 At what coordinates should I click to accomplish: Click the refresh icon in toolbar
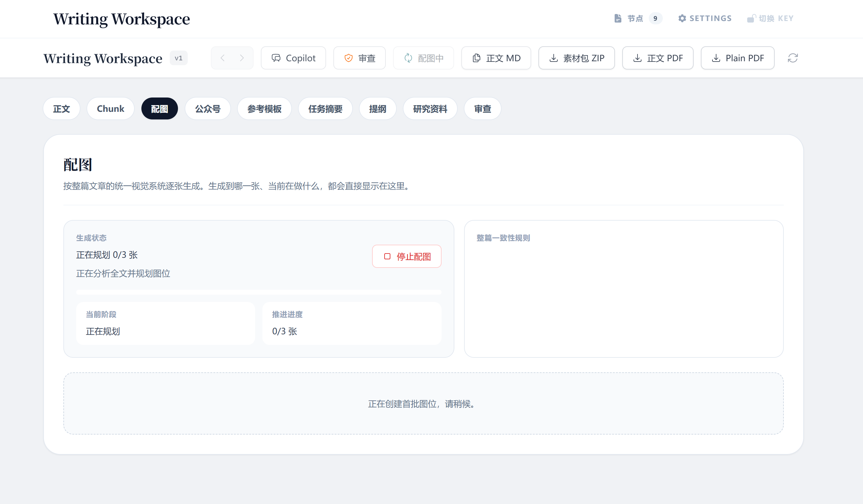click(792, 58)
